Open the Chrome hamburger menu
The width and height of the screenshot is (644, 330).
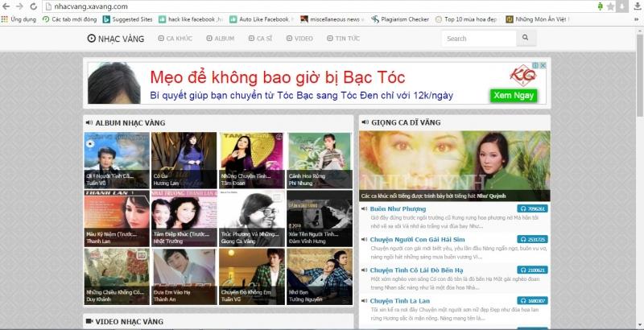(x=636, y=6)
